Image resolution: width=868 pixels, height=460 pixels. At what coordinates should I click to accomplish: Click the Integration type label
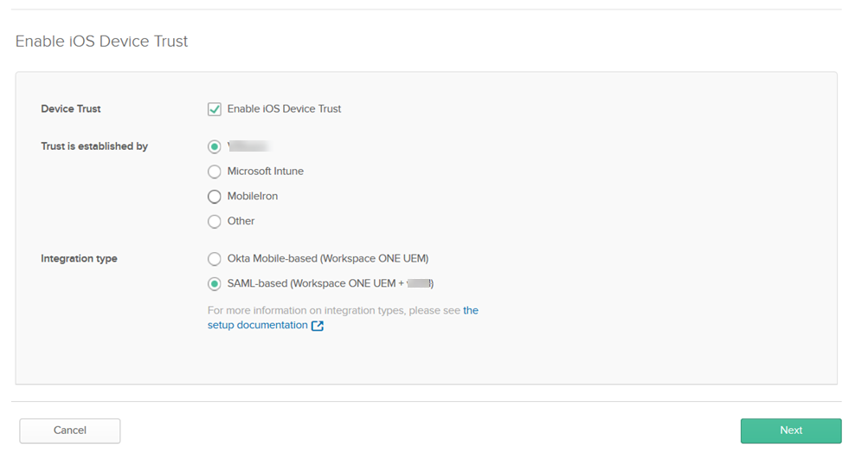[79, 258]
